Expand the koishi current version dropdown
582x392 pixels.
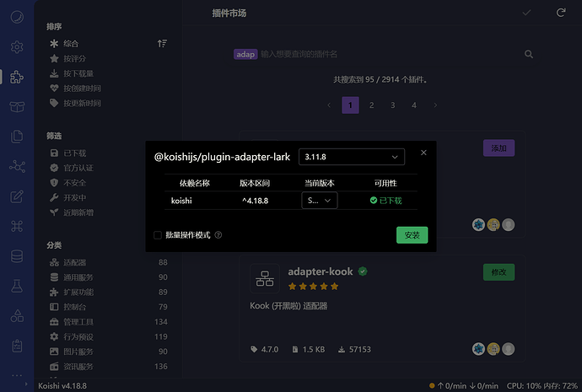pyautogui.click(x=319, y=200)
